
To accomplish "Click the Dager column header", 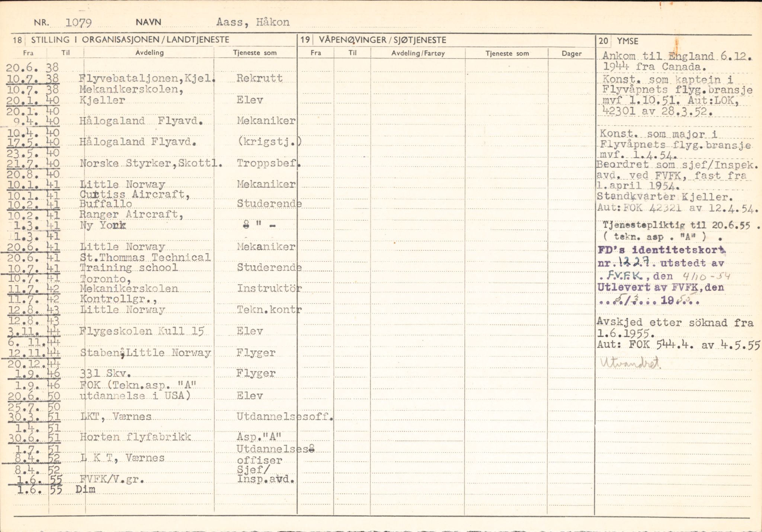I will pyautogui.click(x=571, y=54).
